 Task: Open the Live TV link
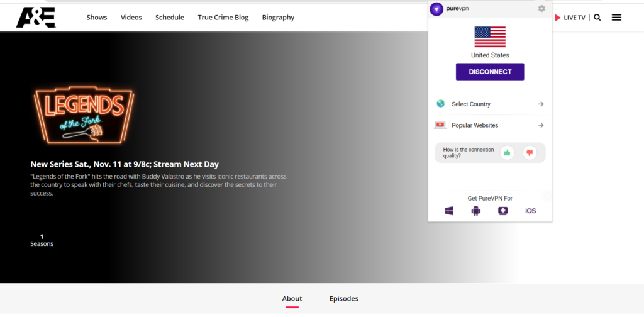pos(570,18)
